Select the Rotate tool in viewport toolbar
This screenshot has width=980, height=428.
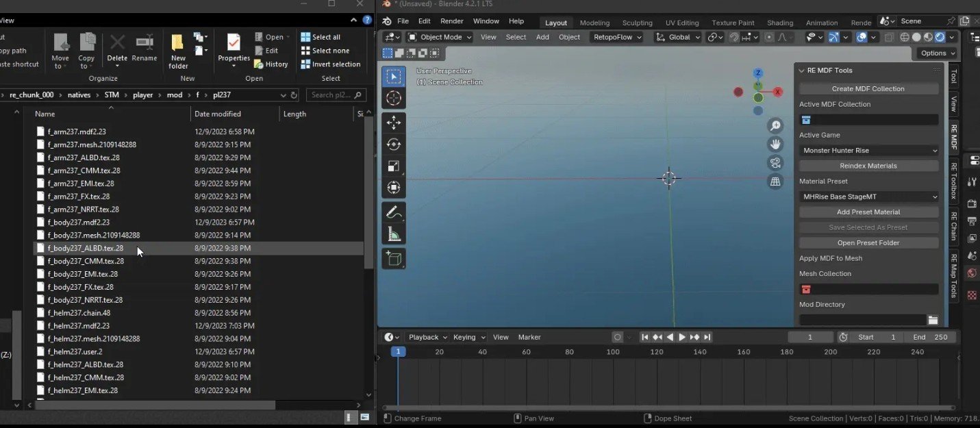(394, 144)
